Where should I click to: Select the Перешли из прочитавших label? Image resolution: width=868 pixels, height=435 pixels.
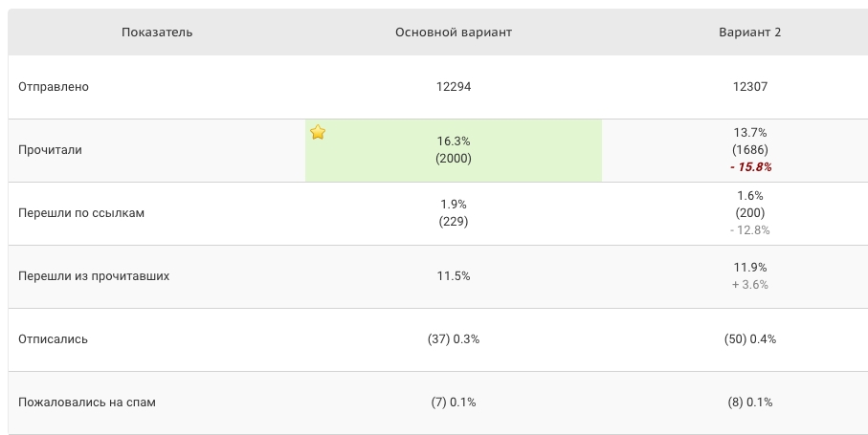pyautogui.click(x=94, y=275)
